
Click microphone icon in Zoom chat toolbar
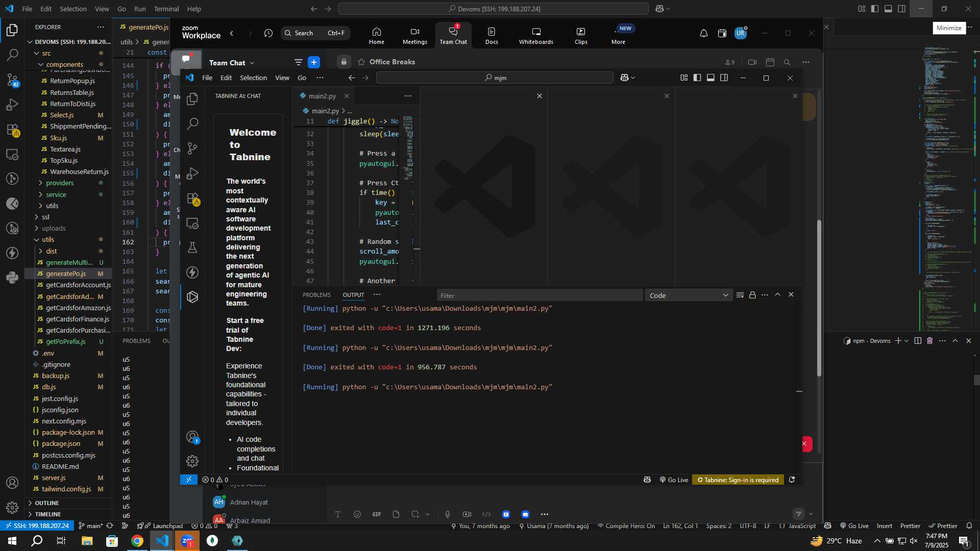click(448, 514)
